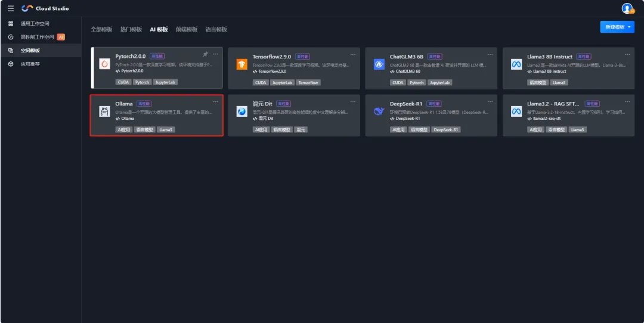The image size is (644, 323).
Task: Click the JupyterLab tag on Tensorflow2.9.0 card
Action: tap(283, 82)
